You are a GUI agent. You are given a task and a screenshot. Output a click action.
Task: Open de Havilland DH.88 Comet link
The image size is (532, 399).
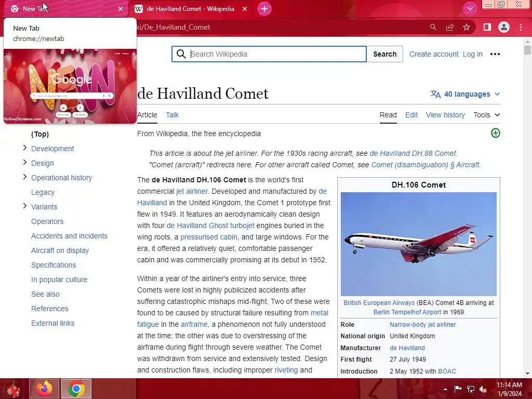tap(413, 153)
